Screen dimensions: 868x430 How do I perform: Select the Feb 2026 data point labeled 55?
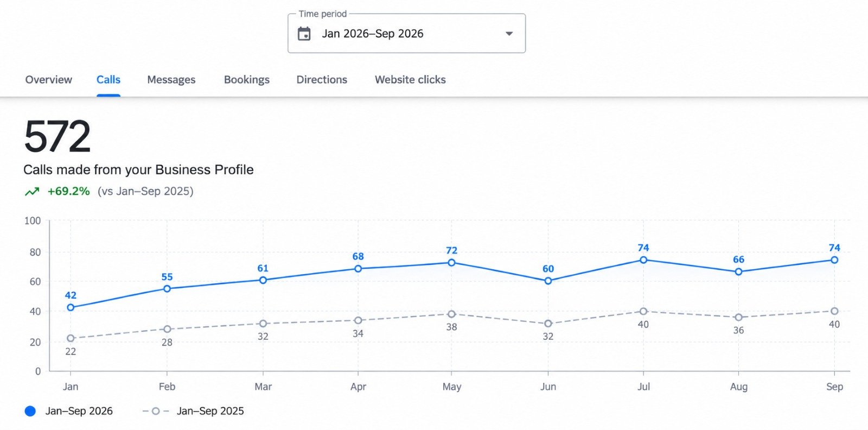pos(167,289)
